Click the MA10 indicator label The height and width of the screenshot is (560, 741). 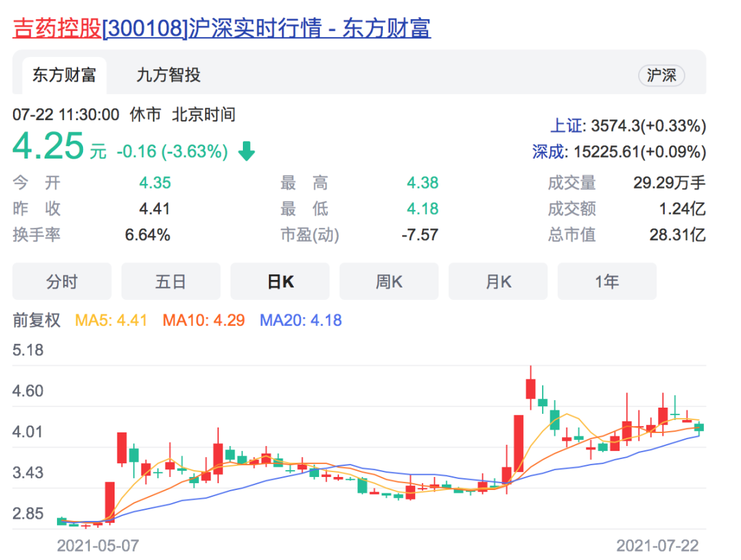pyautogui.click(x=204, y=320)
